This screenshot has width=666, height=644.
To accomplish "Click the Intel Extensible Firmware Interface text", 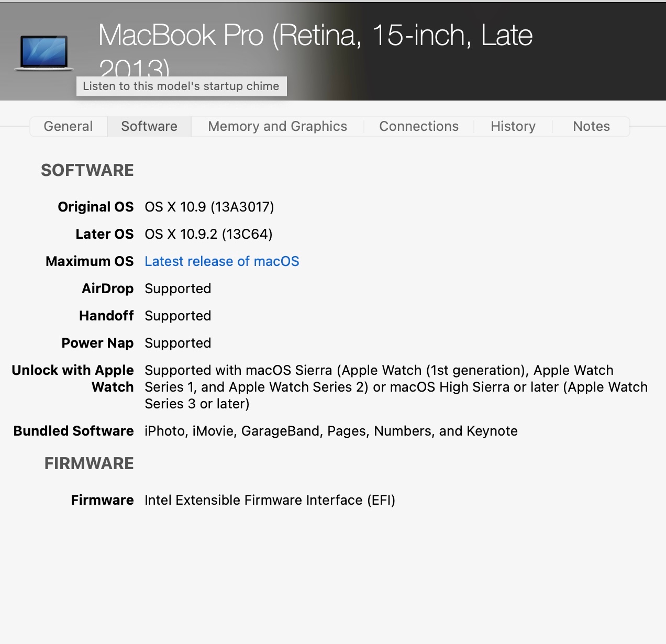I will click(x=270, y=500).
